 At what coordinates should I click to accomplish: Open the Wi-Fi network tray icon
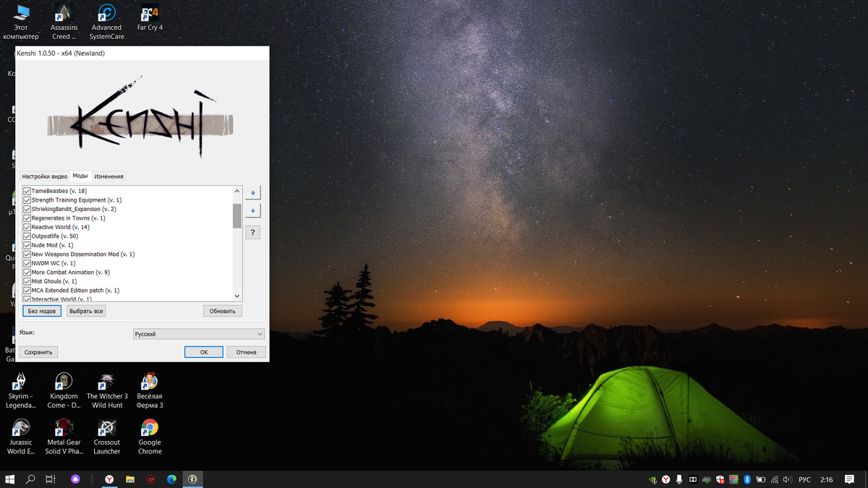[775, 479]
